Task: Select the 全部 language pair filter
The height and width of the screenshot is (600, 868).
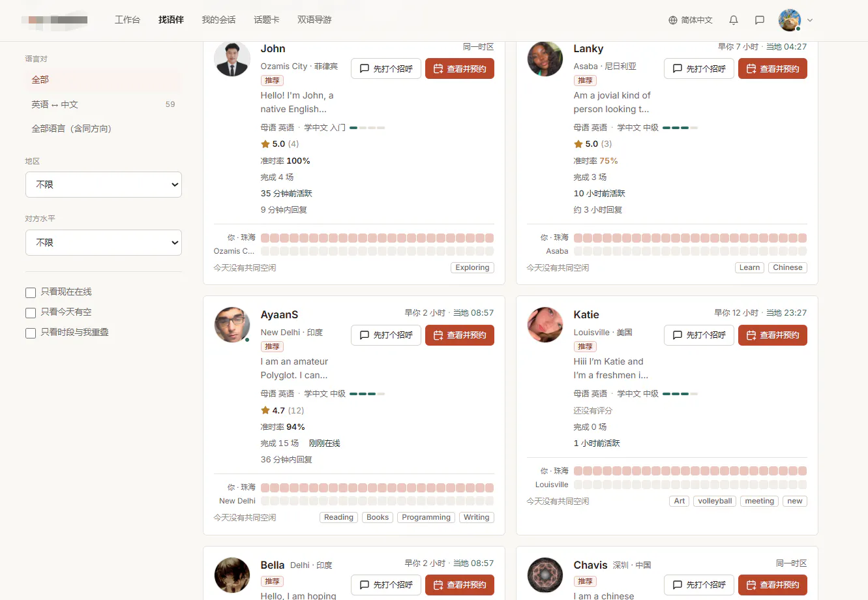Action: click(103, 80)
